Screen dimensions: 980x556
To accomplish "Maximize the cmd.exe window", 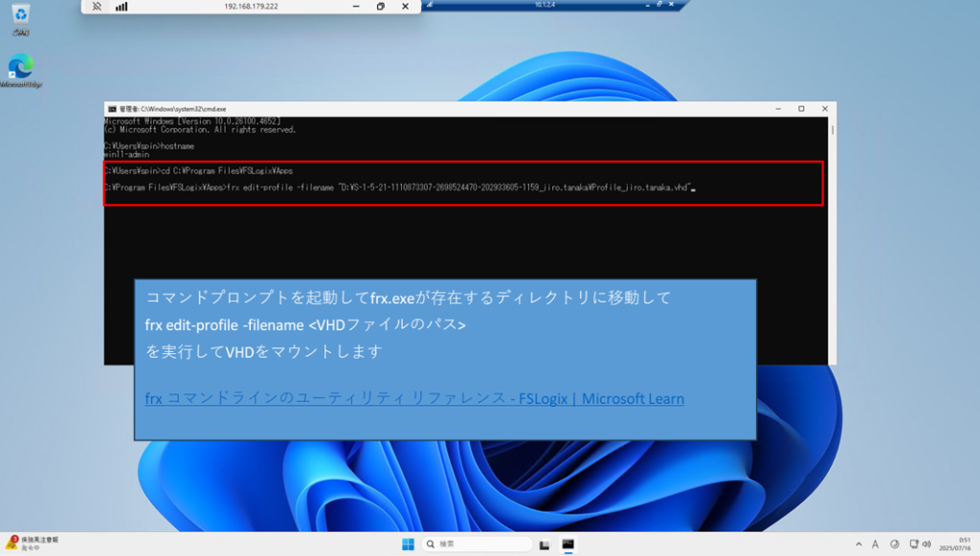I will click(801, 109).
